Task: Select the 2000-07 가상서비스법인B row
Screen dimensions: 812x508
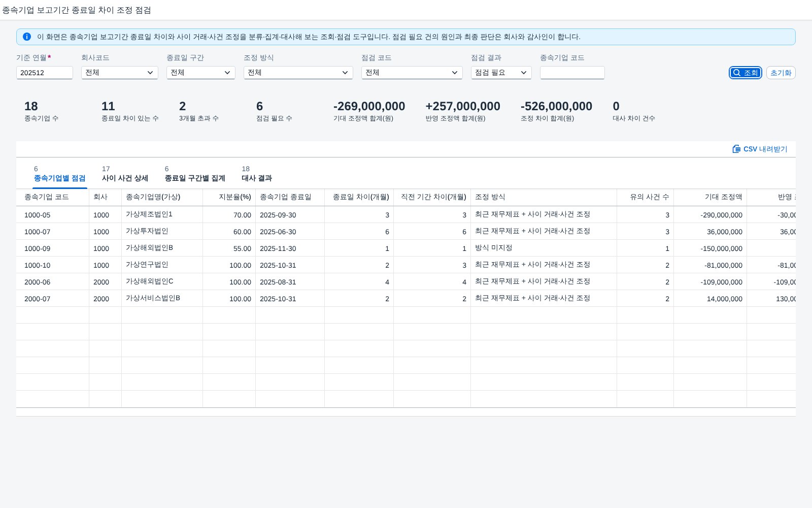Action: click(406, 299)
